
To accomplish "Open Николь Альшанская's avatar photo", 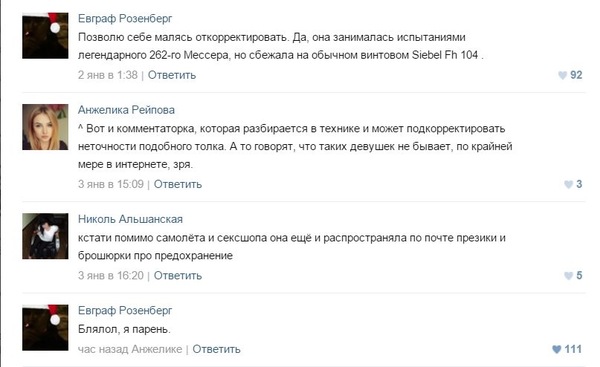I will [x=45, y=236].
